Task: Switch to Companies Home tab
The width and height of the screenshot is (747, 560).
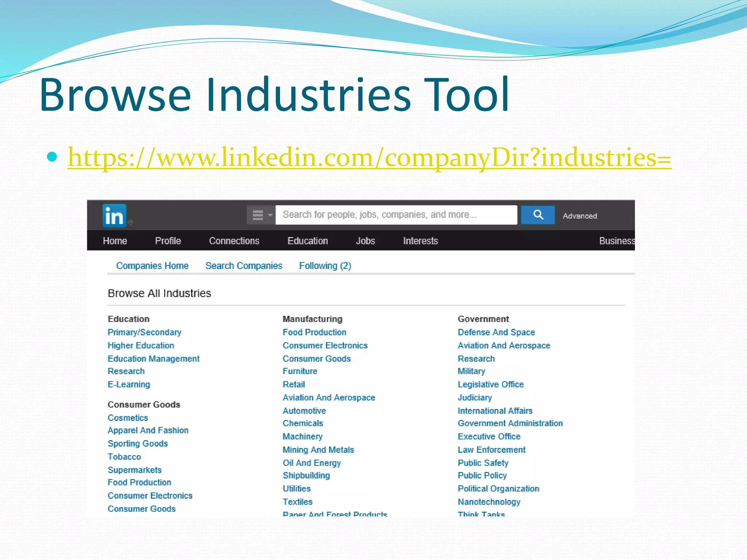Action: 152,266
